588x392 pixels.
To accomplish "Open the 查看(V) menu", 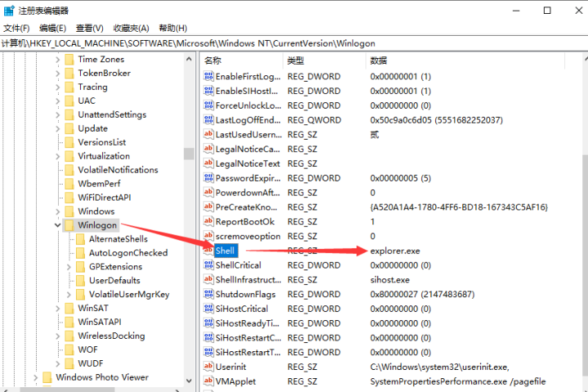I will coord(90,28).
